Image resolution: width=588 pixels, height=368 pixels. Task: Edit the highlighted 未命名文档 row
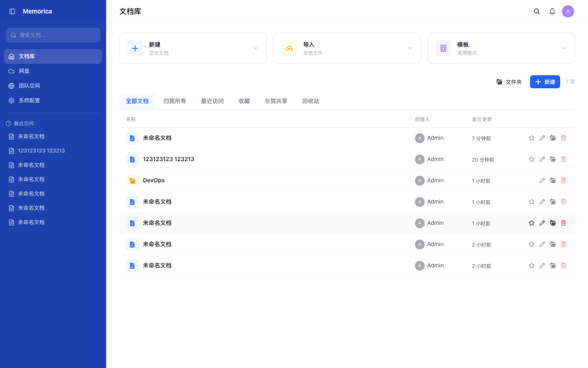tap(542, 223)
